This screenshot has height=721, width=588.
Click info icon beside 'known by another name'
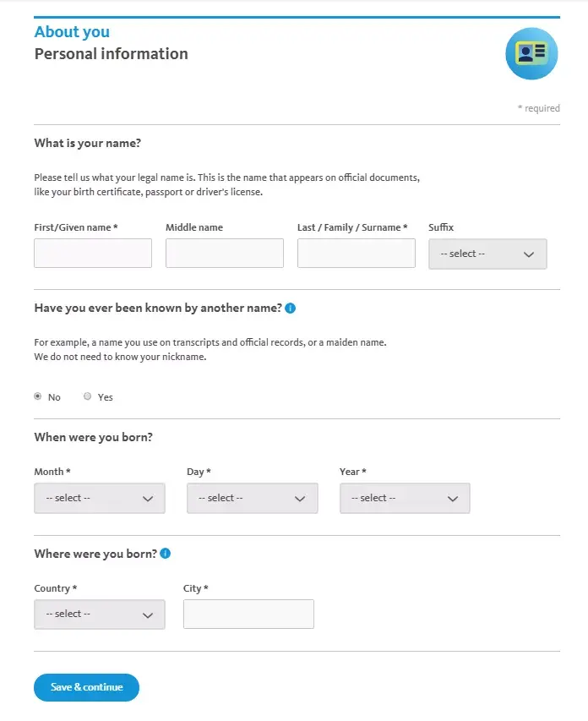click(x=291, y=309)
